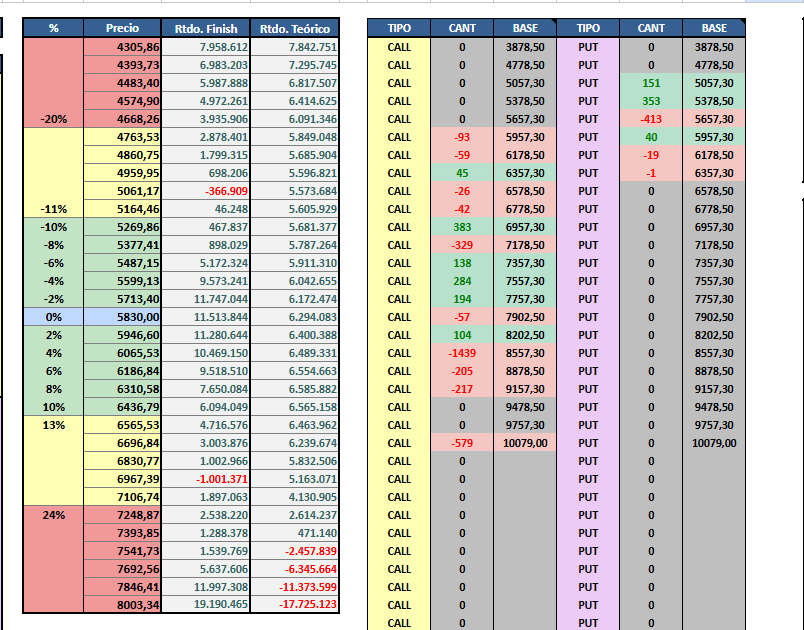The width and height of the screenshot is (804, 630).
Task: Select Rtdo. Finish value 19.190.465
Action: pos(206,604)
